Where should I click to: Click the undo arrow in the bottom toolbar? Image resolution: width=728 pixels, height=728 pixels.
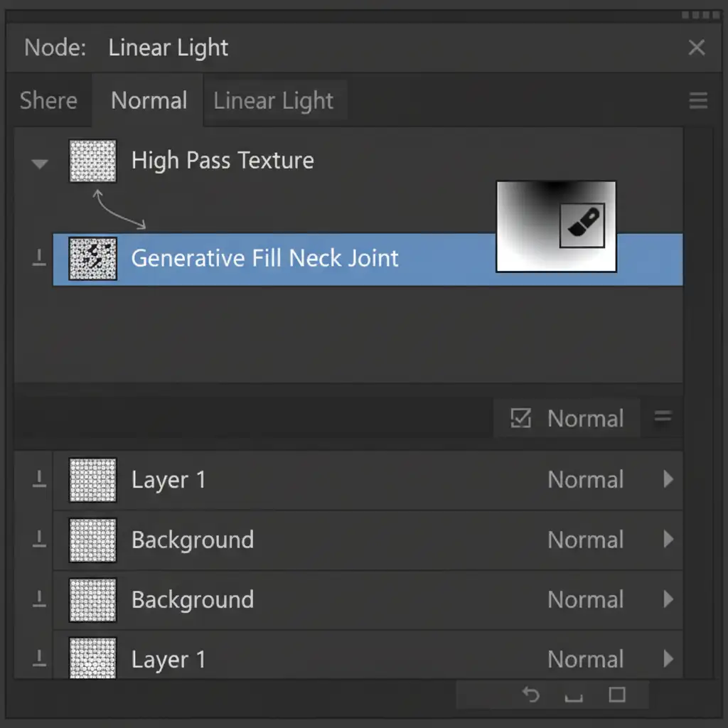pos(530,695)
